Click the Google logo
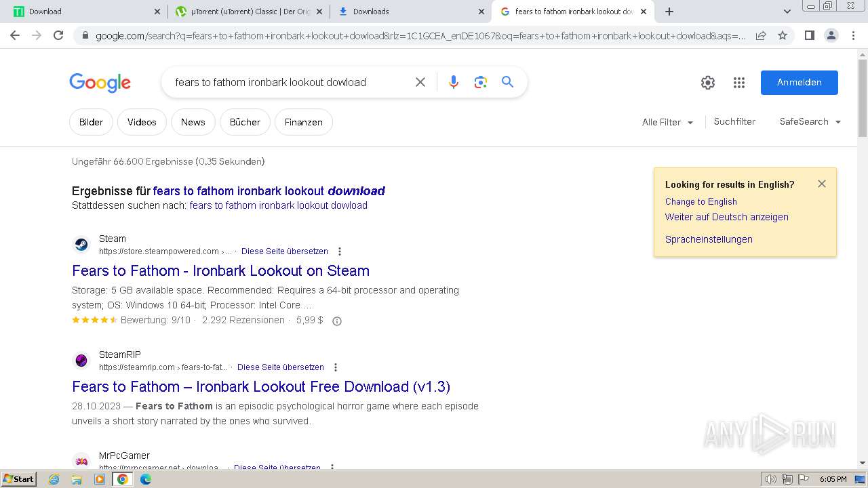Viewport: 868px width, 488px height. [x=100, y=83]
